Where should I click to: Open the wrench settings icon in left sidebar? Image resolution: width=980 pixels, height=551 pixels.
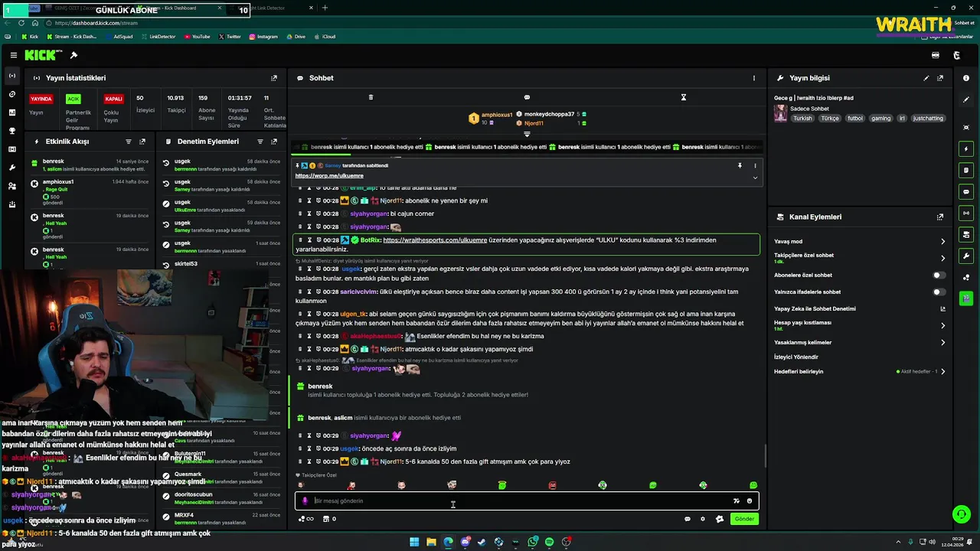tap(12, 168)
